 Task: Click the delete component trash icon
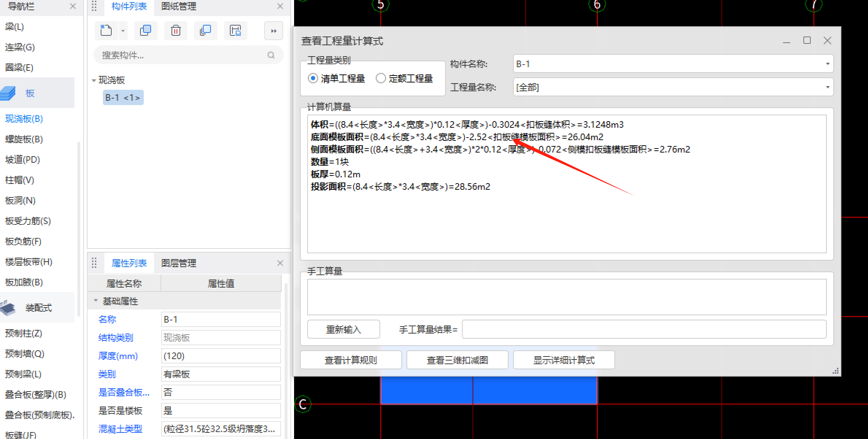(x=176, y=31)
